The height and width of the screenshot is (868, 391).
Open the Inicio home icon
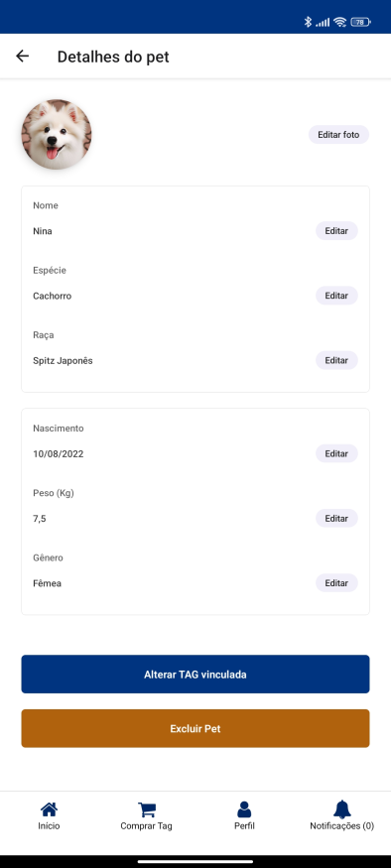click(49, 809)
